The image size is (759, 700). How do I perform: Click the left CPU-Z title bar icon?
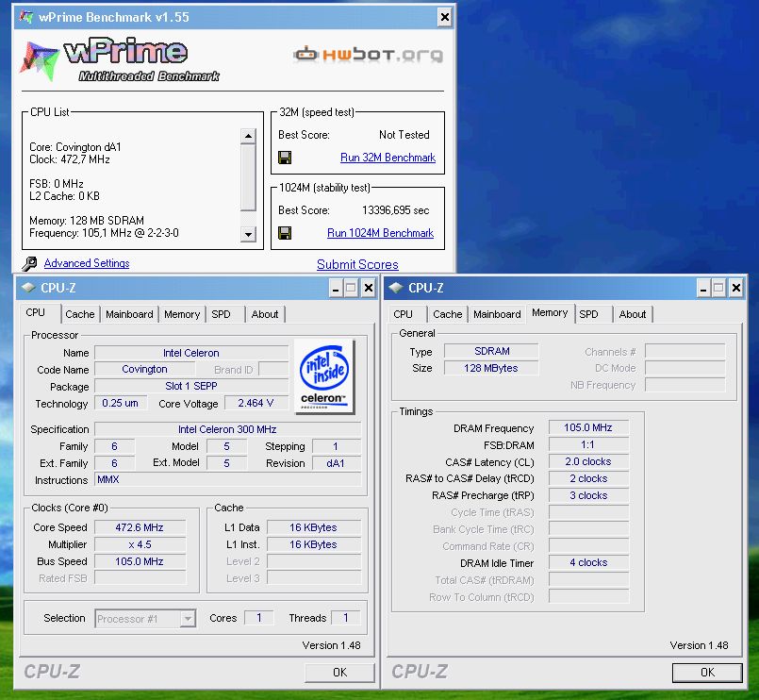pyautogui.click(x=28, y=288)
